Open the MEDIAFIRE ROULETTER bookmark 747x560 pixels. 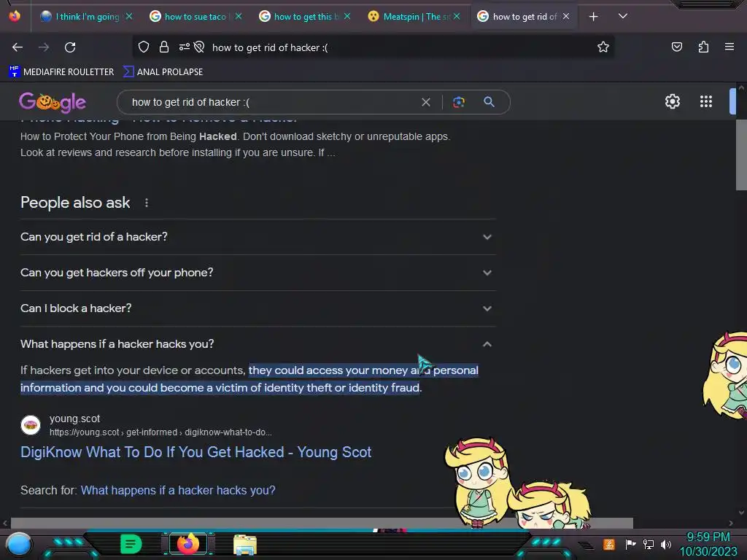(x=61, y=72)
